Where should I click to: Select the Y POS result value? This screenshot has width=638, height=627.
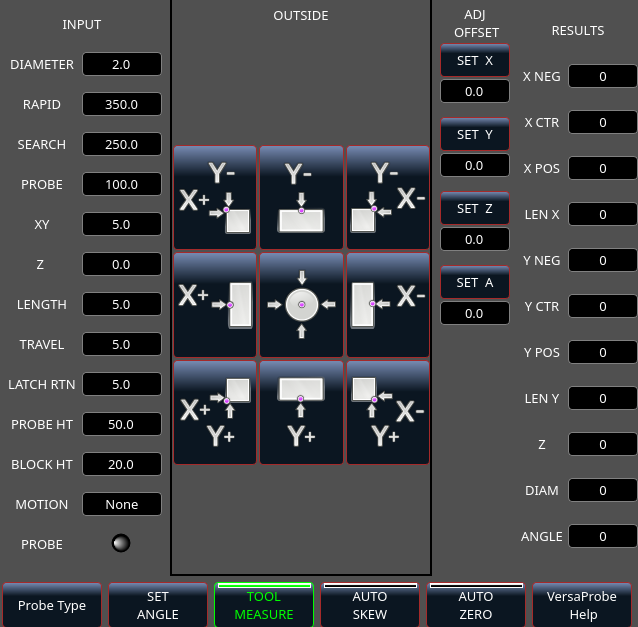pos(603,352)
